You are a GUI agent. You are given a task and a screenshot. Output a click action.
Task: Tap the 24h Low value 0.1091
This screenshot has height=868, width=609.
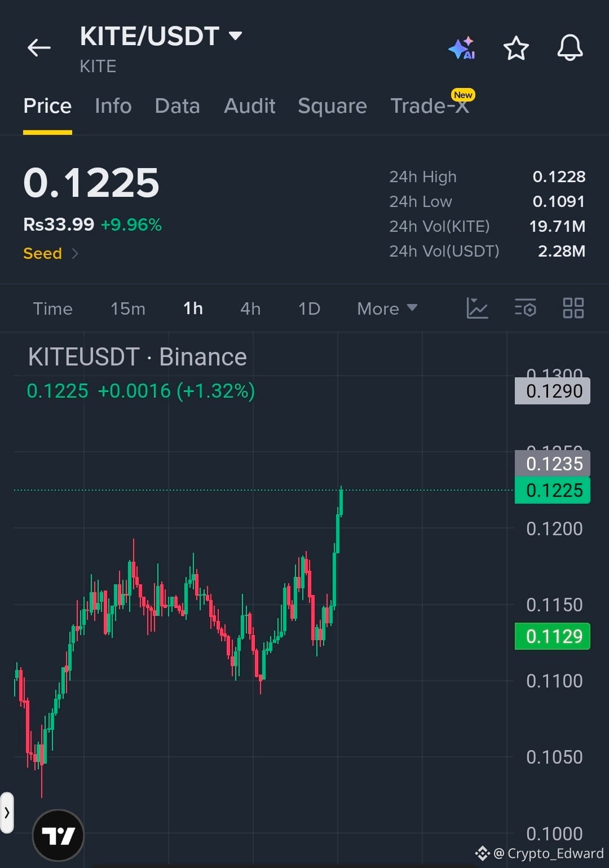(x=559, y=201)
